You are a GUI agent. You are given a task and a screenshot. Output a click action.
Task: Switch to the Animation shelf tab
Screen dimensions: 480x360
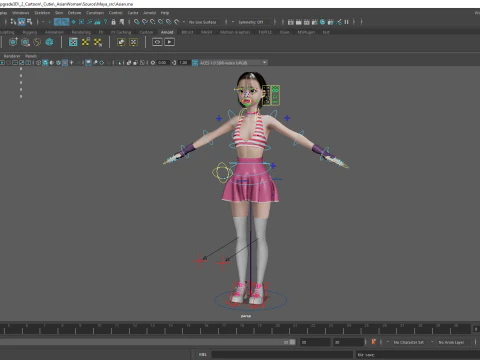point(54,32)
